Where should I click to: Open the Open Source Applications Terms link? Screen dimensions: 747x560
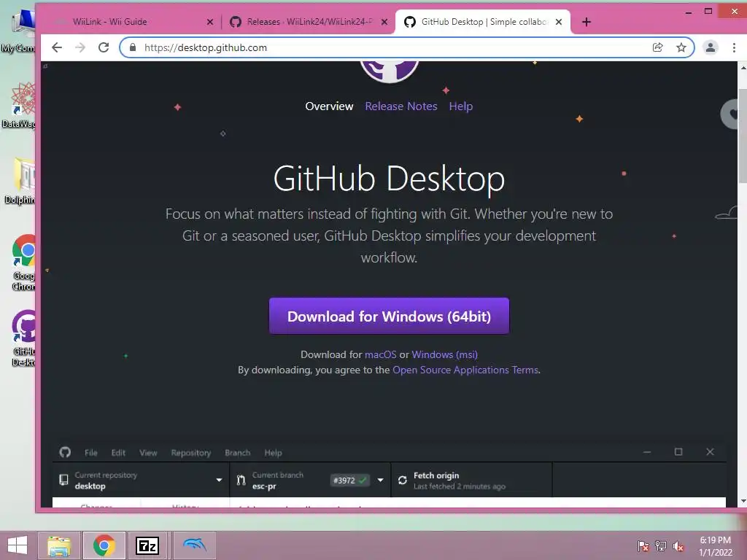(x=465, y=370)
